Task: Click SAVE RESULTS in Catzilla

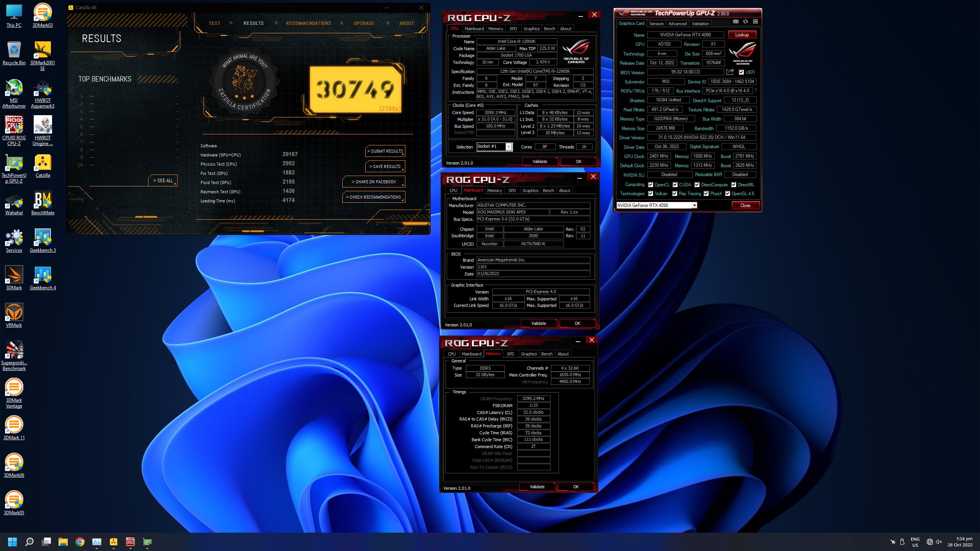Action: click(x=385, y=166)
